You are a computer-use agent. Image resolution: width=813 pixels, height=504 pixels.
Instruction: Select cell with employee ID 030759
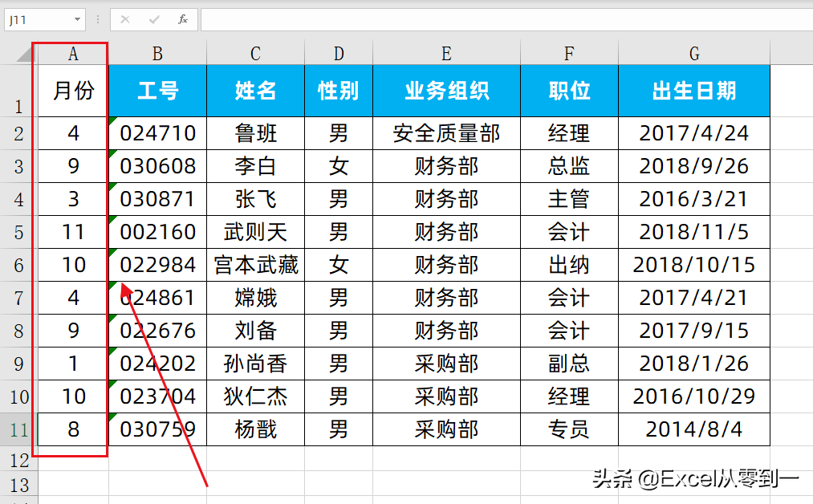[x=157, y=429]
